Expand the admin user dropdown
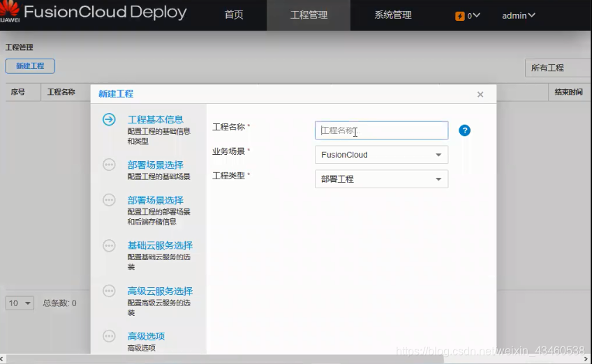 (x=519, y=15)
